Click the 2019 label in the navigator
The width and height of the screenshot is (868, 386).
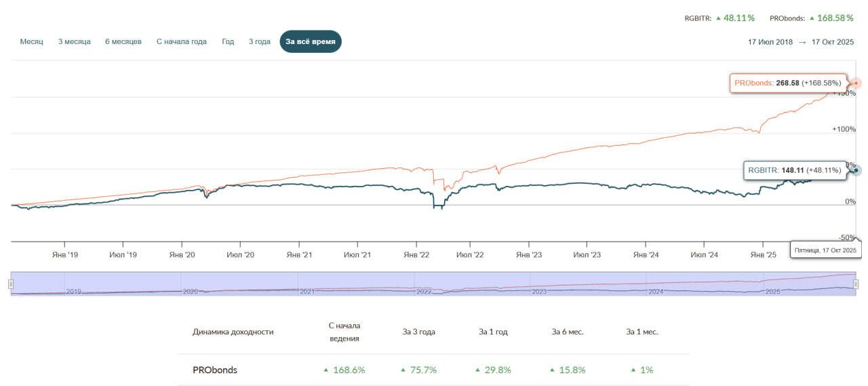pyautogui.click(x=74, y=292)
